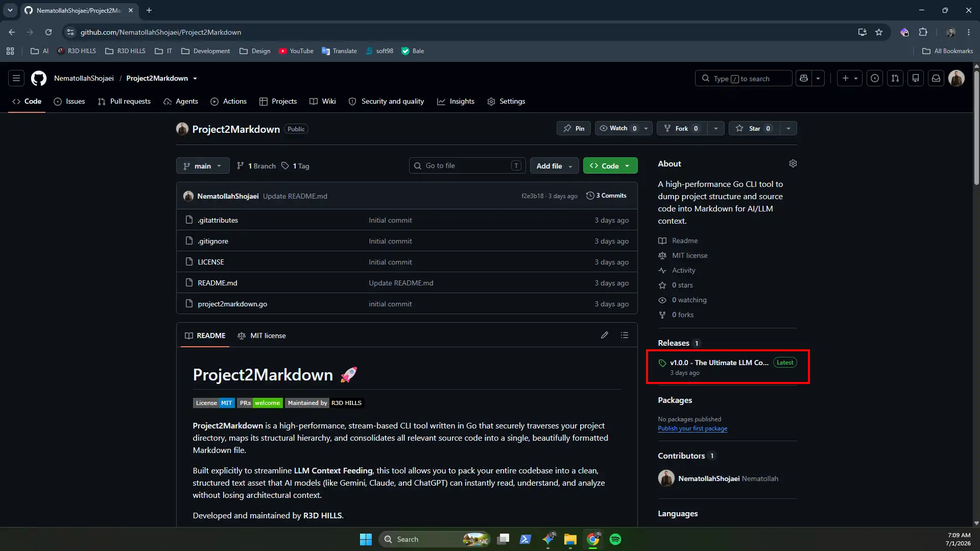Watch the repository

618,129
